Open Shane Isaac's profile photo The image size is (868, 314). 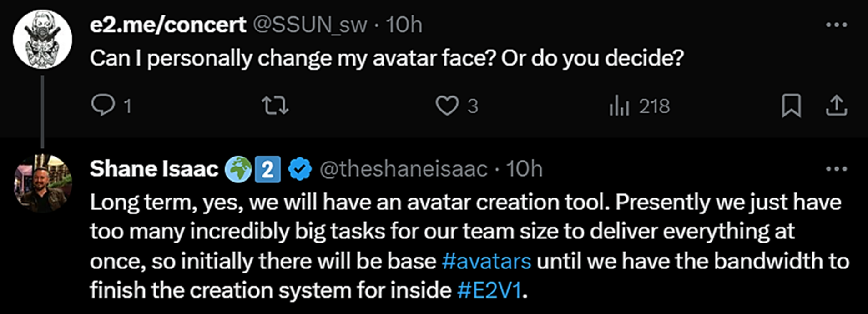tap(42, 183)
